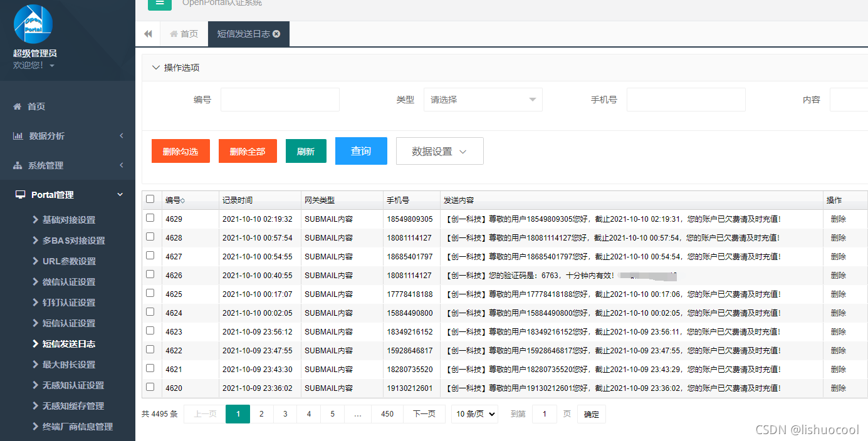The height and width of the screenshot is (441, 868).
Task: Toggle the select-all checkbox in table header
Action: coord(150,199)
